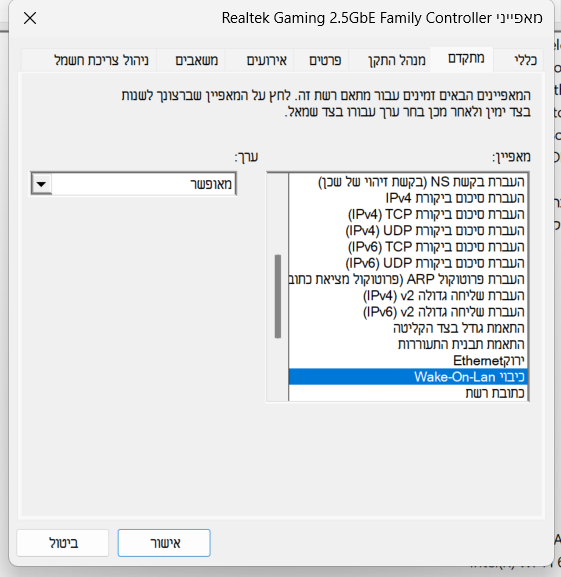The width and height of the screenshot is (561, 577).
Task: Select התאמת תבנית התעוררות property
Action: [x=408, y=344]
